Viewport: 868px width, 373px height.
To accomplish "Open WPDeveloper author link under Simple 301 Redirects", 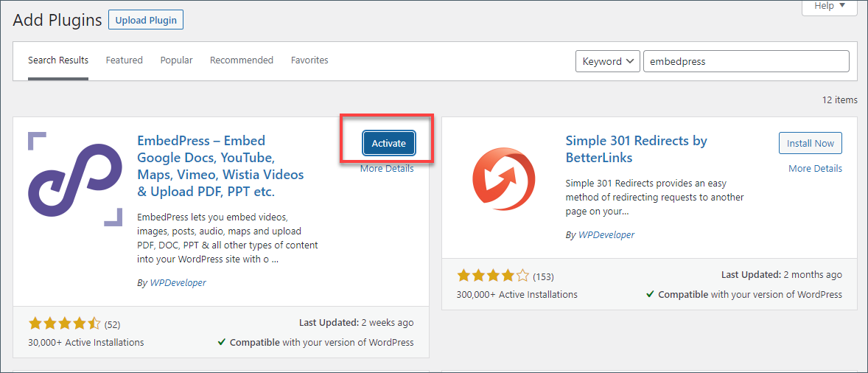I will pos(606,234).
